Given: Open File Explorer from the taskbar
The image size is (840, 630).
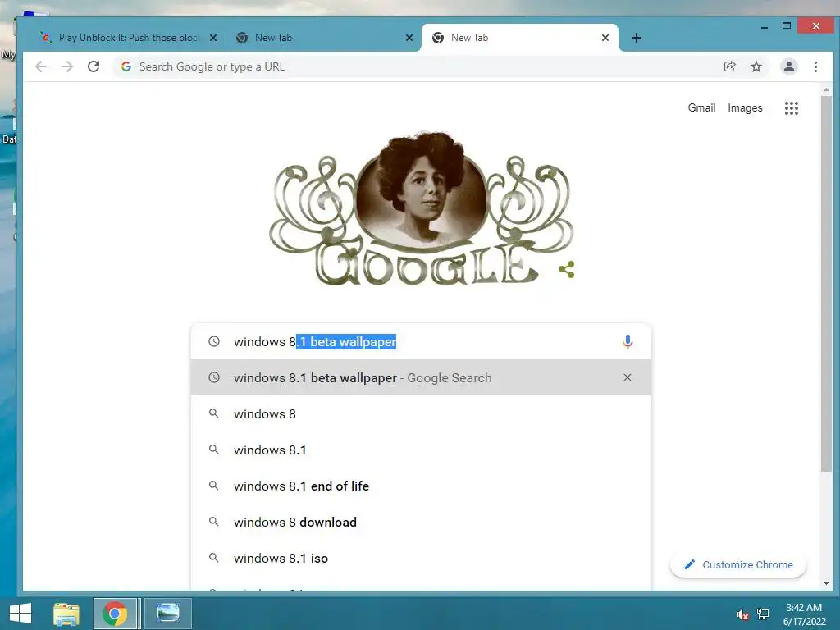Looking at the screenshot, I should (x=66, y=614).
